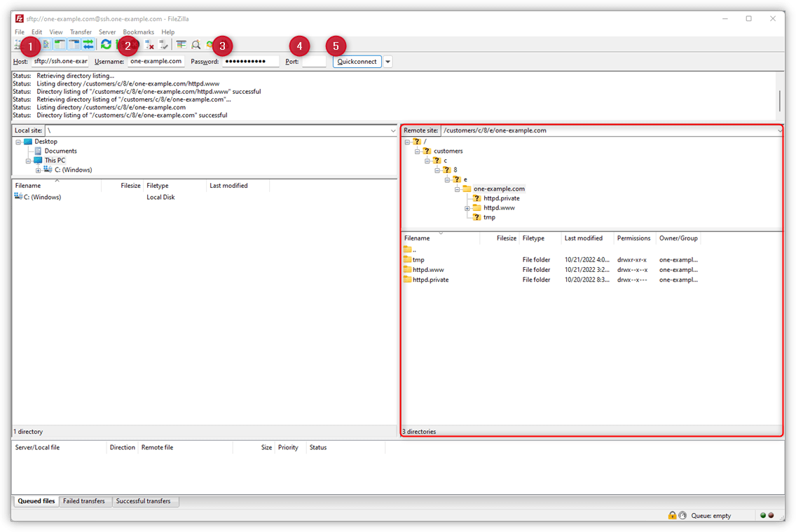Image resolution: width=796 pixels, height=532 pixels.
Task: Click the lock icon in the status bar
Action: point(672,515)
